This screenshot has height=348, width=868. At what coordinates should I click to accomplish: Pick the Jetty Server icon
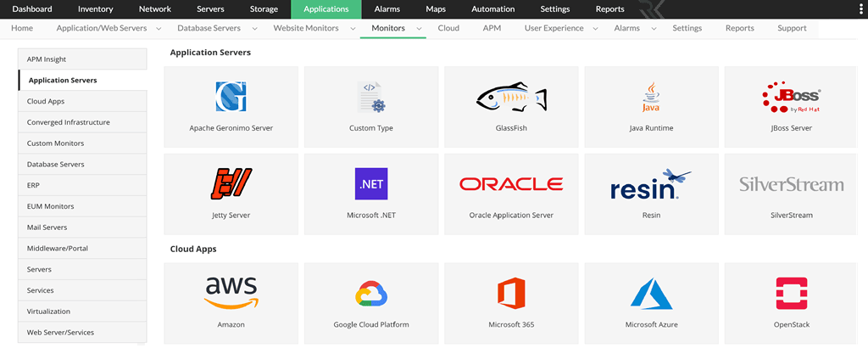click(x=231, y=183)
